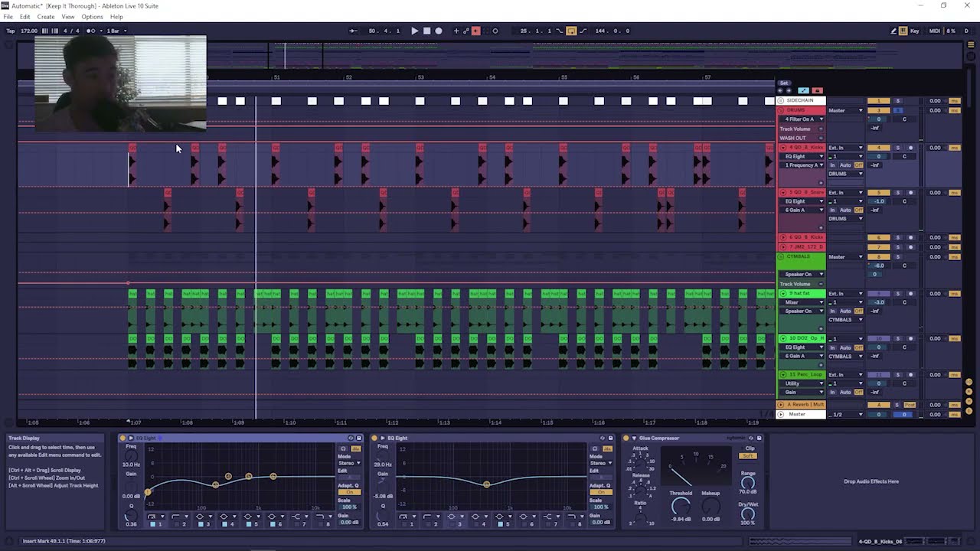The image size is (980, 551).
Task: Open the Mixer chooser on 9 hat fat
Action: pyautogui.click(x=802, y=302)
